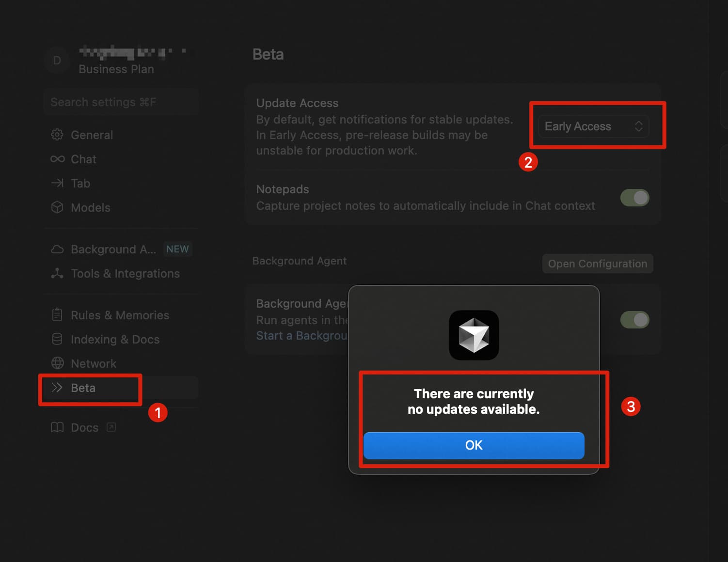Click the Update Access title
Image resolution: width=728 pixels, height=562 pixels.
[297, 103]
